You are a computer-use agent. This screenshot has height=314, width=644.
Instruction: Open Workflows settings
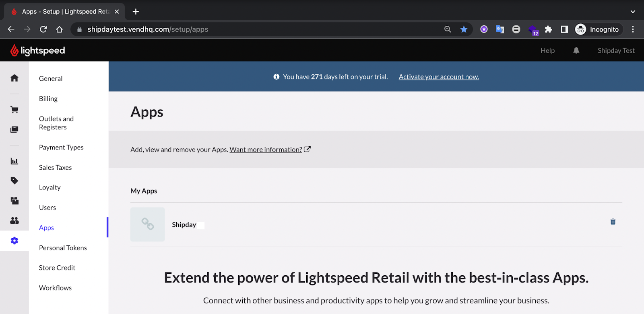click(x=55, y=288)
